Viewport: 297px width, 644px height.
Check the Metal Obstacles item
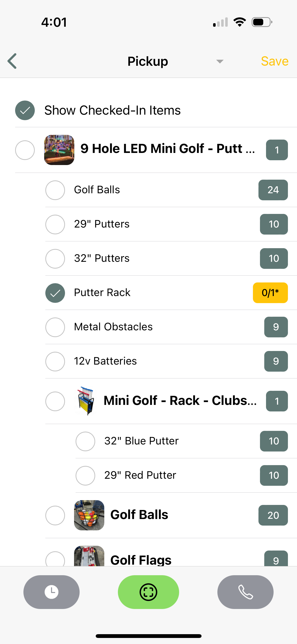click(55, 327)
